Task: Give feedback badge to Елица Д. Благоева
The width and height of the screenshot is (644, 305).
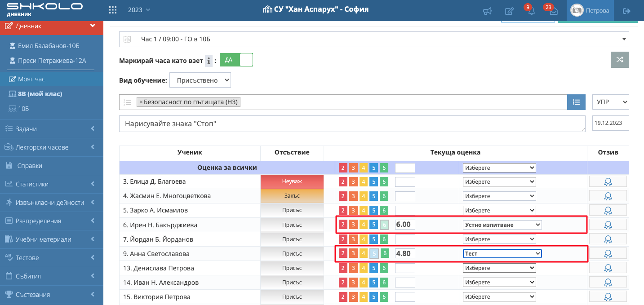Action: pyautogui.click(x=608, y=181)
